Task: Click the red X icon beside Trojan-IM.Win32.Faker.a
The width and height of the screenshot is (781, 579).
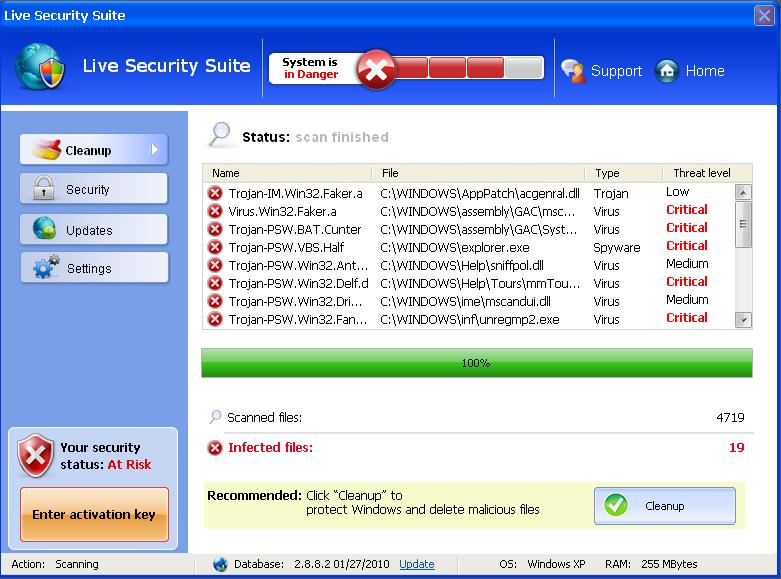Action: pyautogui.click(x=215, y=193)
